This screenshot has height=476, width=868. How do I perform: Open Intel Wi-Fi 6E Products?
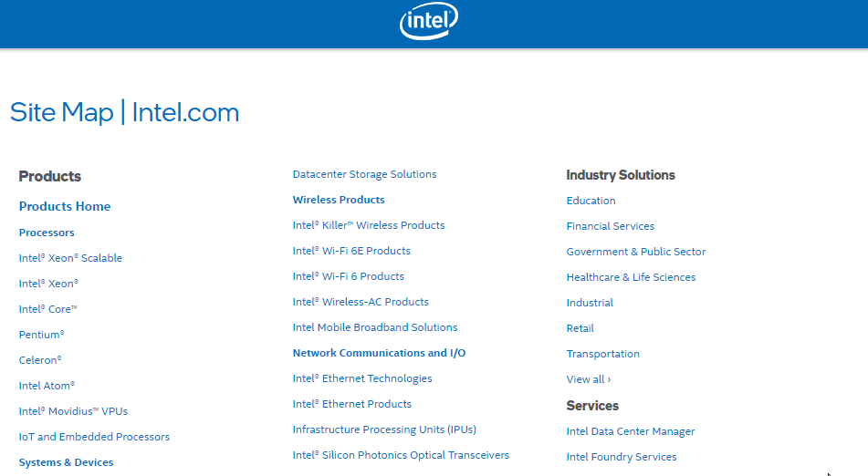[351, 251]
